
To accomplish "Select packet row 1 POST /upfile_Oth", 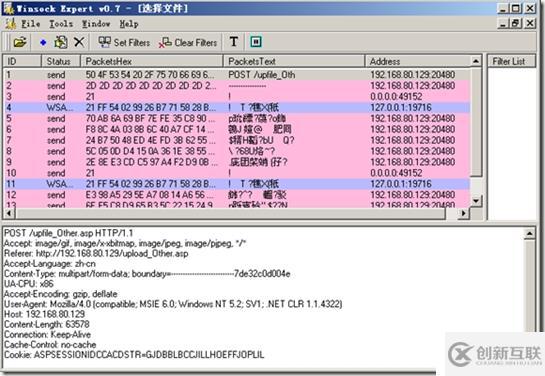I will [237, 75].
